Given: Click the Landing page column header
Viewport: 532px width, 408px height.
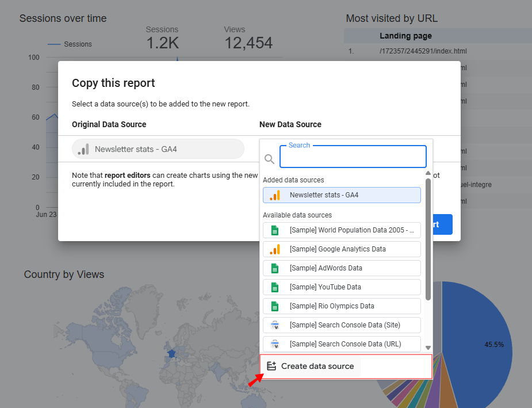Looking at the screenshot, I should (405, 36).
